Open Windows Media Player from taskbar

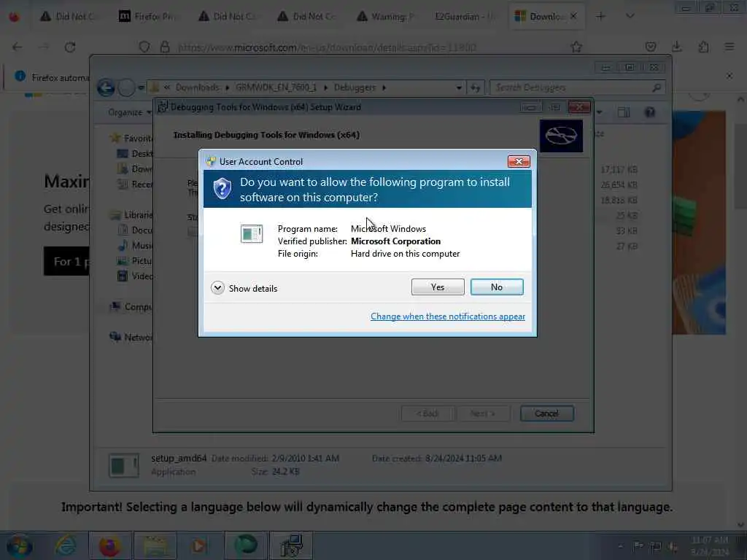coord(200,545)
